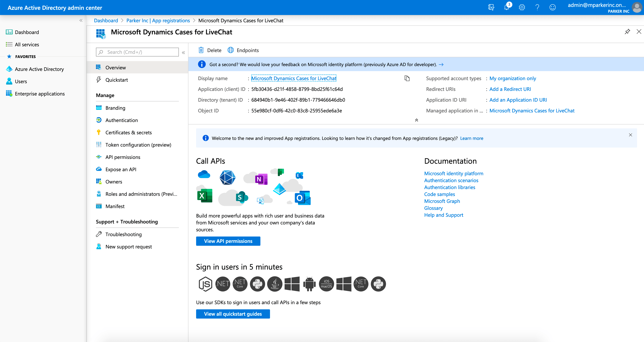The width and height of the screenshot is (644, 342).
Task: Click the Node.js quickstart icon
Action: (x=205, y=284)
